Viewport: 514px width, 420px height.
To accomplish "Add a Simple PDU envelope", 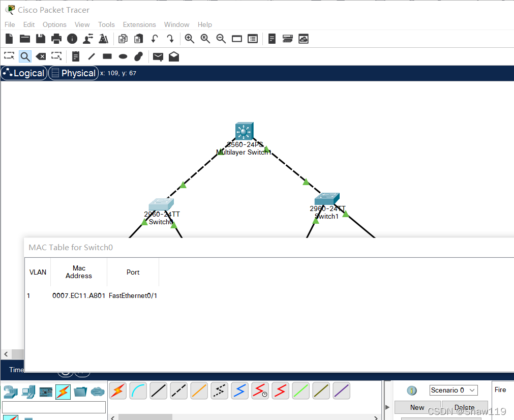I will pyautogui.click(x=158, y=57).
